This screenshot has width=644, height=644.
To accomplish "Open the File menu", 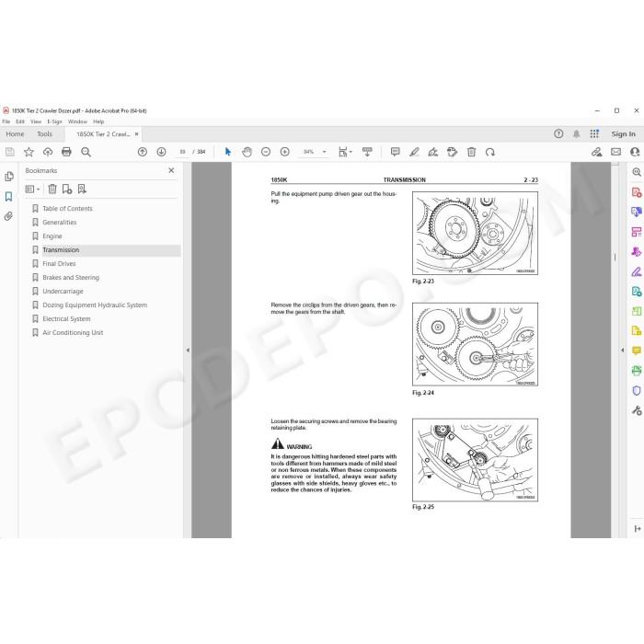I will pyautogui.click(x=6, y=121).
